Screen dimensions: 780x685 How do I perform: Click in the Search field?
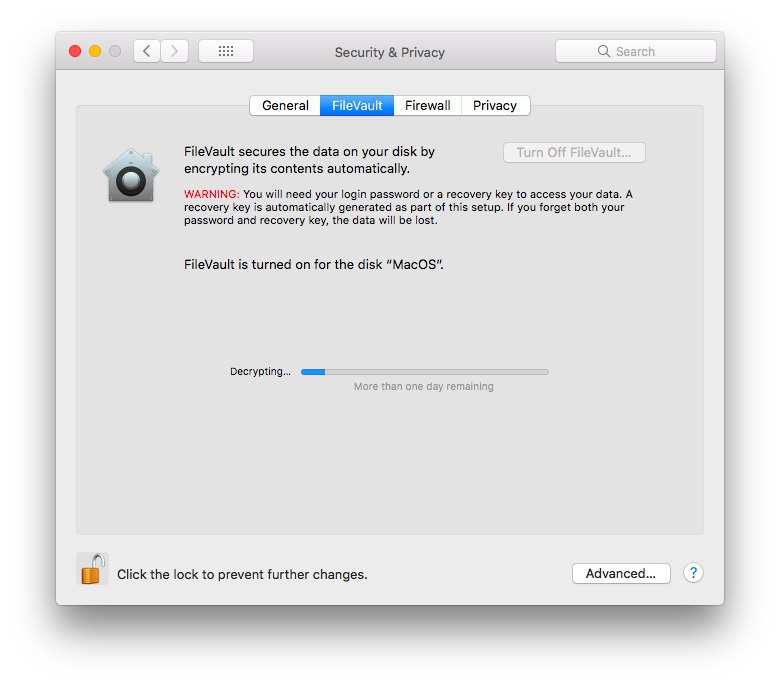point(636,51)
